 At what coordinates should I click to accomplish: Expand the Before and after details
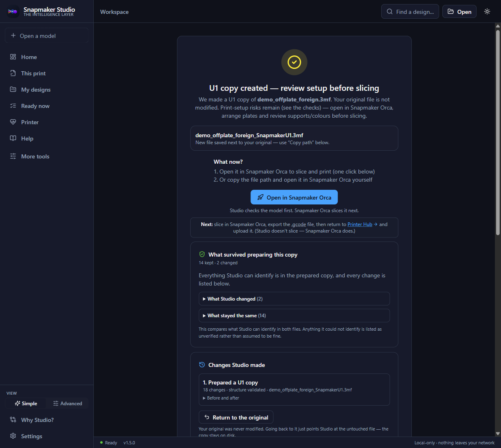tap(221, 398)
